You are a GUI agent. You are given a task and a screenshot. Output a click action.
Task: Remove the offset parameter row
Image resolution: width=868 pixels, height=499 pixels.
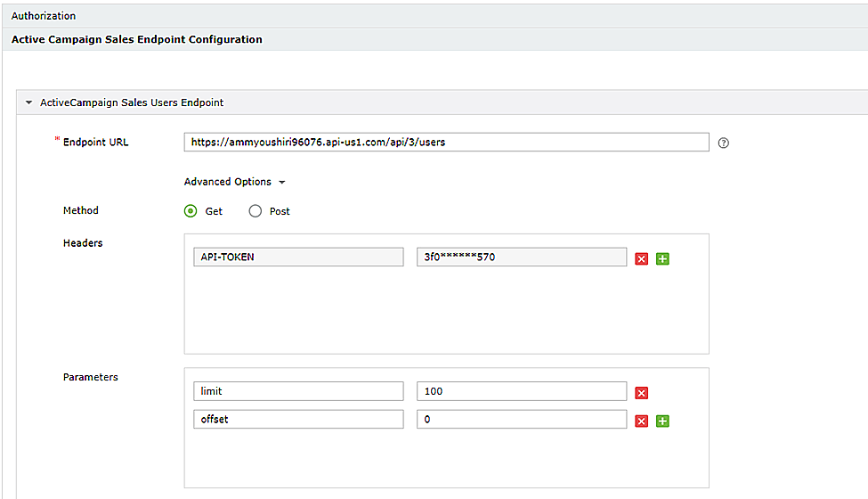click(x=641, y=421)
